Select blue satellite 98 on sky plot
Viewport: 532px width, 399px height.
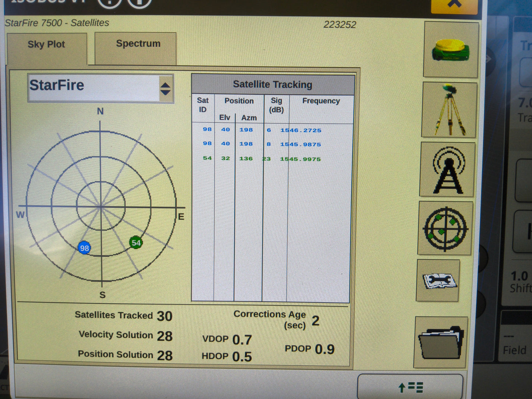(84, 248)
